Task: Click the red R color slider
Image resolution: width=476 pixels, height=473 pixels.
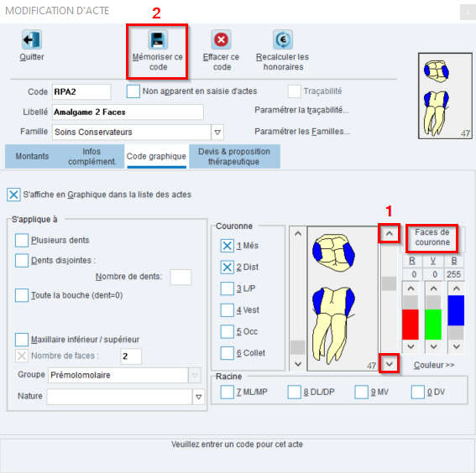Action: [x=411, y=324]
